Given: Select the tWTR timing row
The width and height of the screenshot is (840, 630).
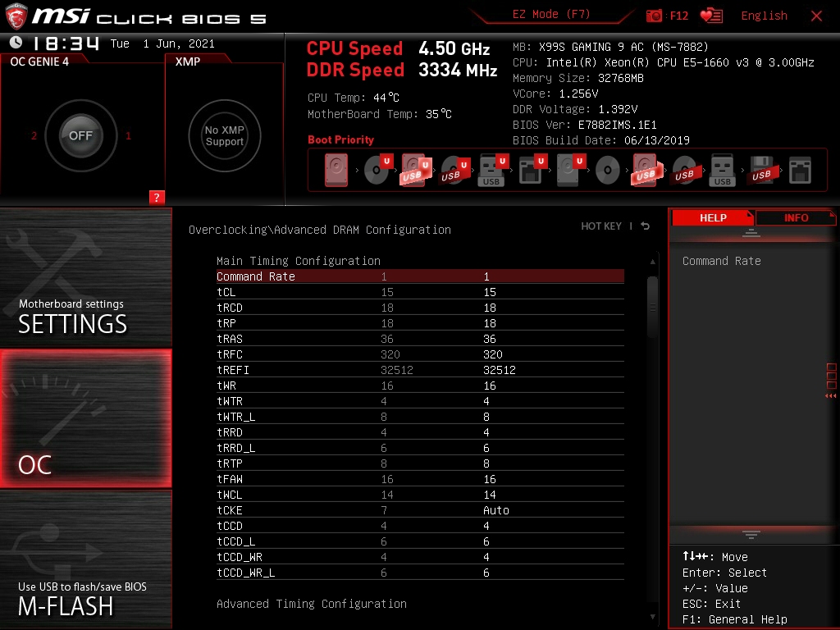Looking at the screenshot, I should (420, 400).
